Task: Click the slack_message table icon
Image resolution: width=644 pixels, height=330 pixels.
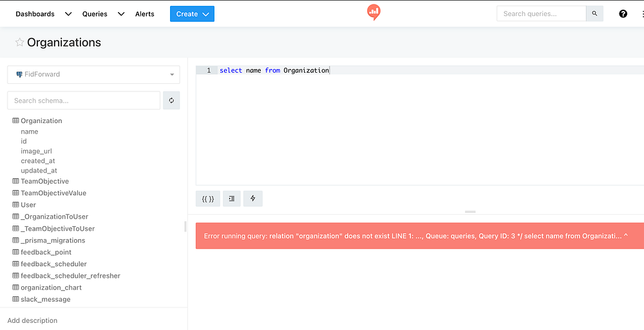Action: (x=15, y=299)
